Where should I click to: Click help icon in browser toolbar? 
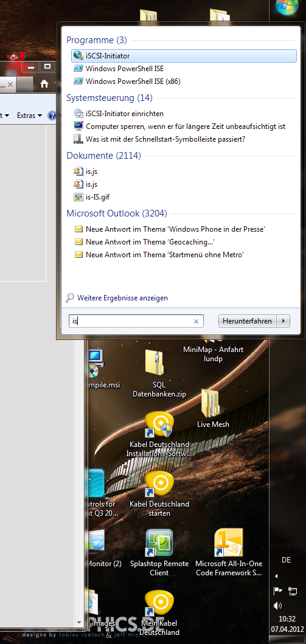(x=52, y=116)
